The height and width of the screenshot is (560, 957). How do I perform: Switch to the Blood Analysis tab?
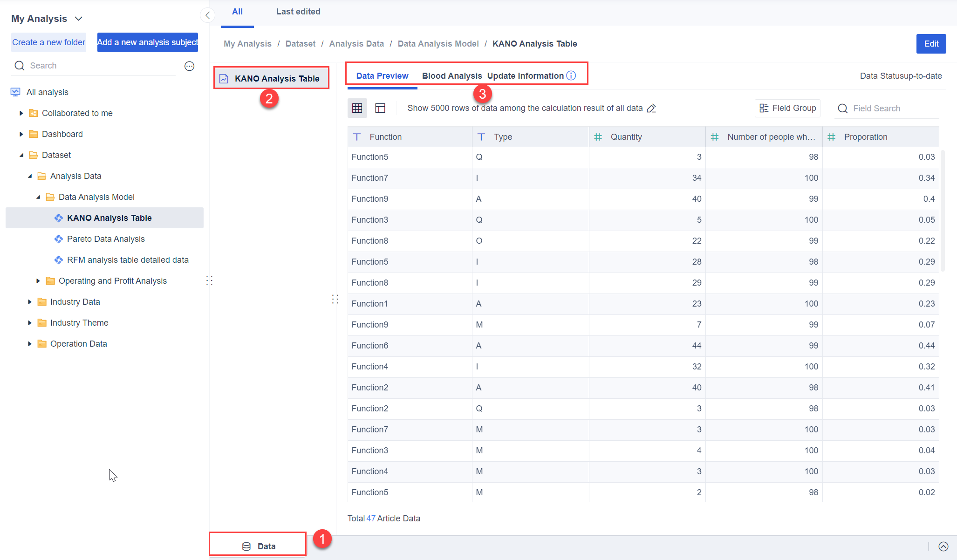tap(451, 76)
